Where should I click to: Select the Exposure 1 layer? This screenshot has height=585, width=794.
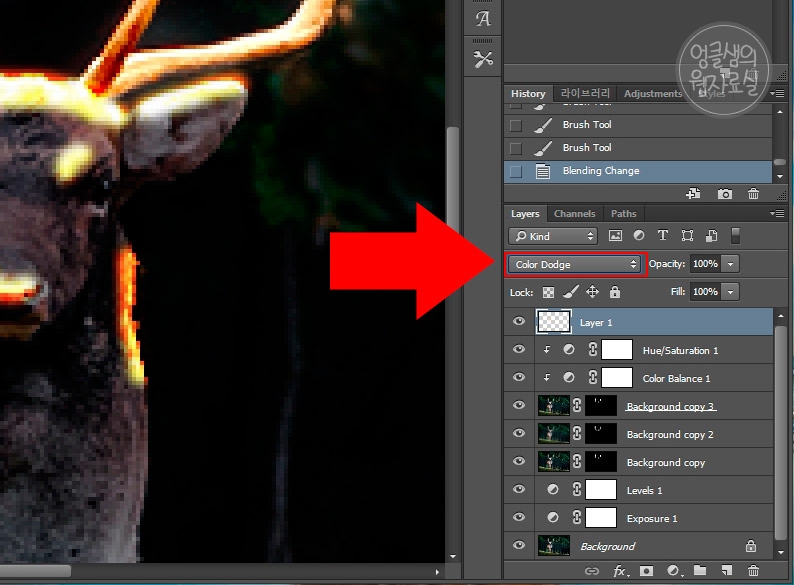pyautogui.click(x=638, y=518)
